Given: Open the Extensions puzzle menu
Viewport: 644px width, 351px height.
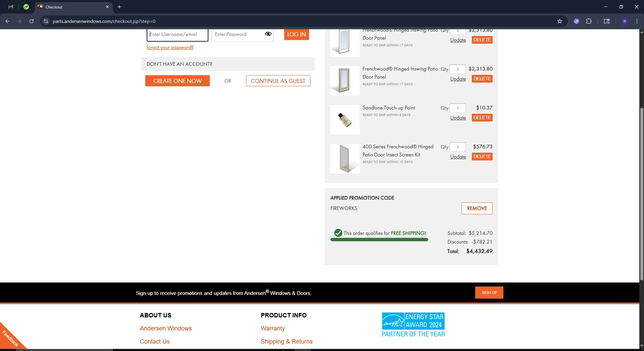Looking at the screenshot, I should point(589,21).
